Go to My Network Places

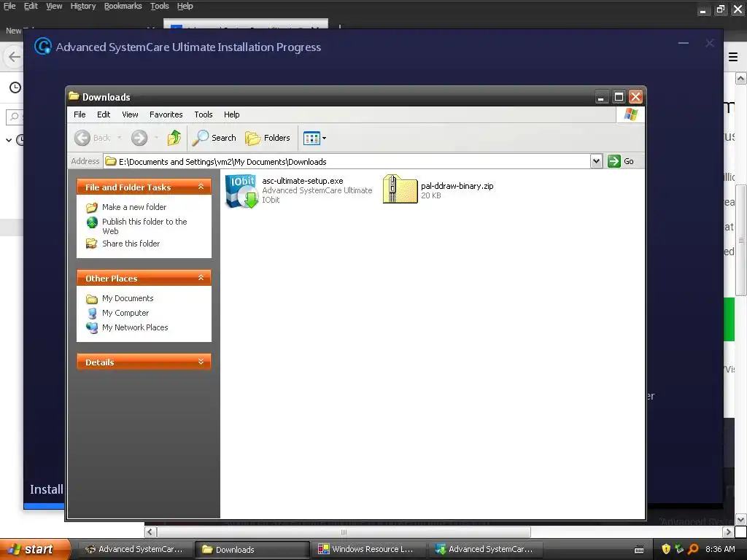coord(135,327)
